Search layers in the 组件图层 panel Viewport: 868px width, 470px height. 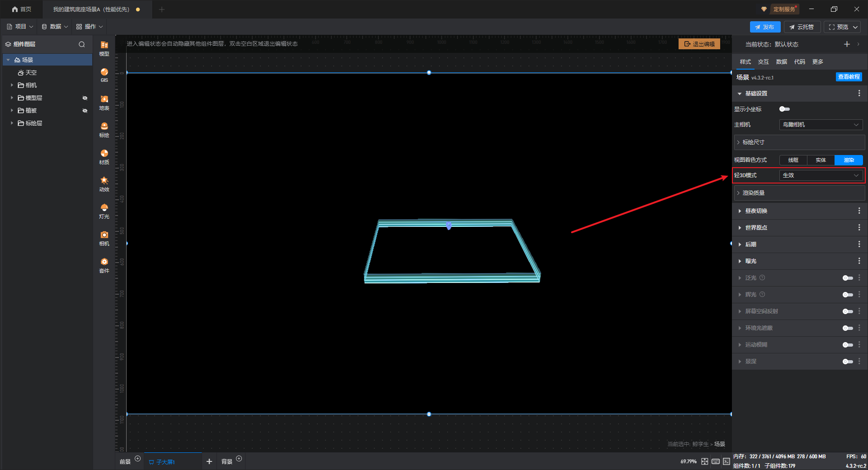82,44
